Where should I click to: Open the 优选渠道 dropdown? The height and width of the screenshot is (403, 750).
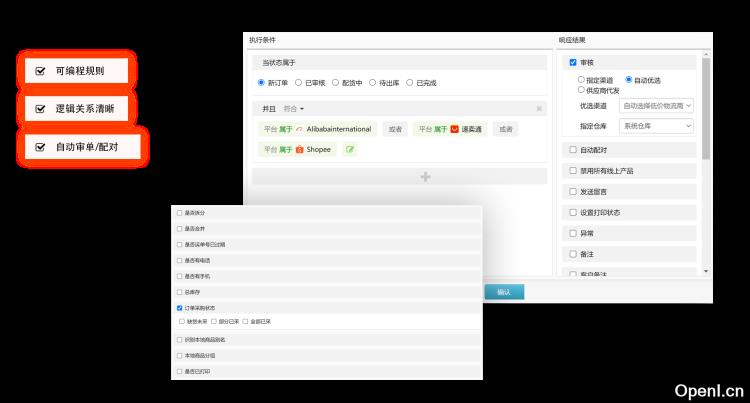656,106
